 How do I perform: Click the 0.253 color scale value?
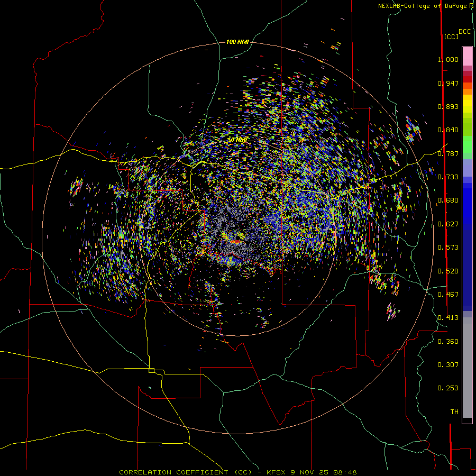coord(448,388)
